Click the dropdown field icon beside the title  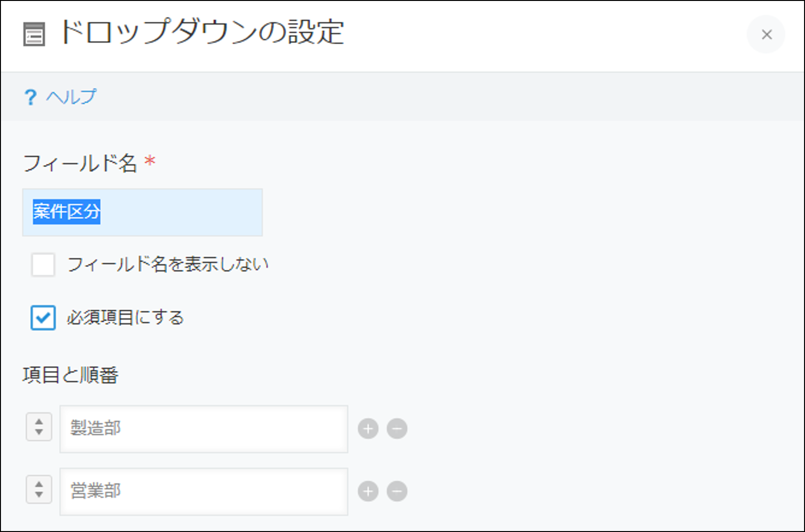pyautogui.click(x=34, y=34)
